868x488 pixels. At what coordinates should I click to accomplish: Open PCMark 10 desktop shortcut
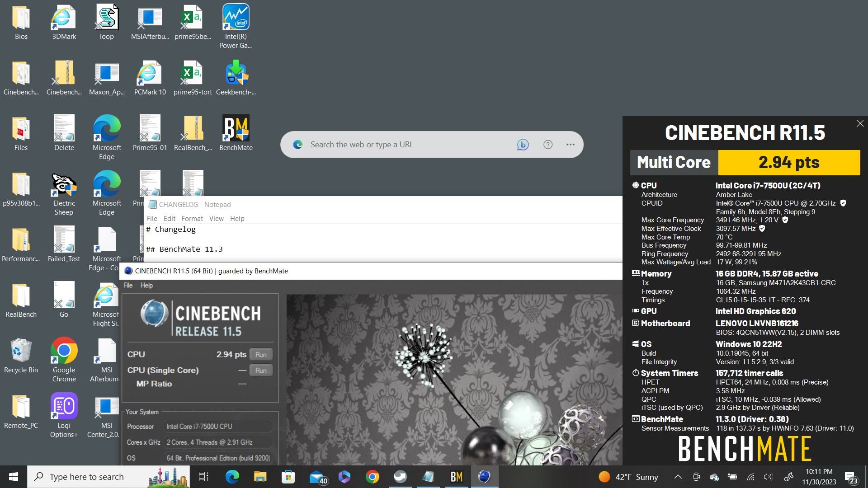(150, 78)
